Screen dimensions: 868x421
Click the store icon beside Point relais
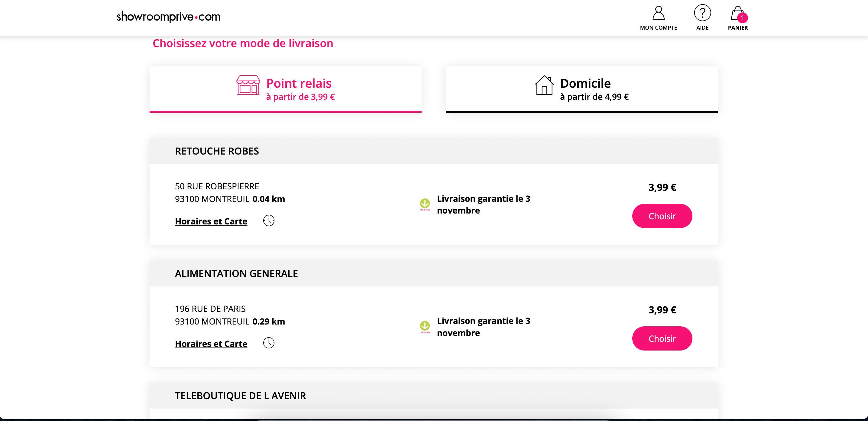tap(248, 86)
